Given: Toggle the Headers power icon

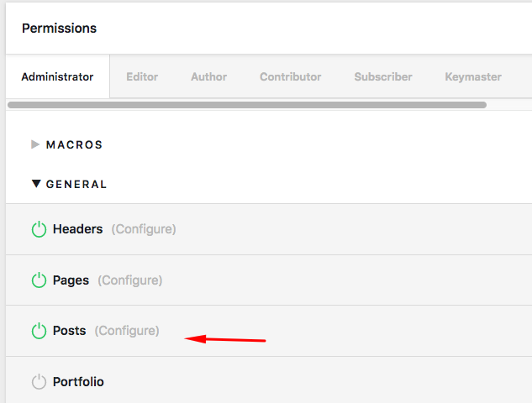Looking at the screenshot, I should (39, 229).
